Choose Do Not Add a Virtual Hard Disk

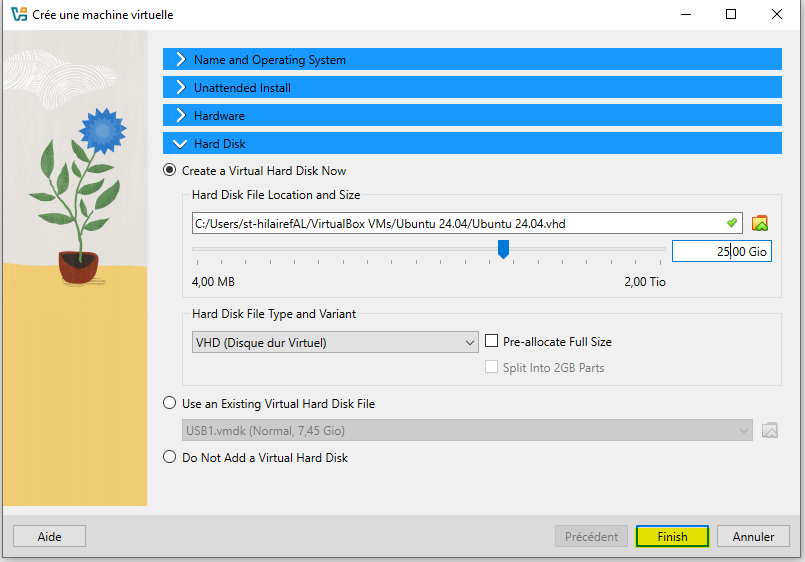[170, 458]
